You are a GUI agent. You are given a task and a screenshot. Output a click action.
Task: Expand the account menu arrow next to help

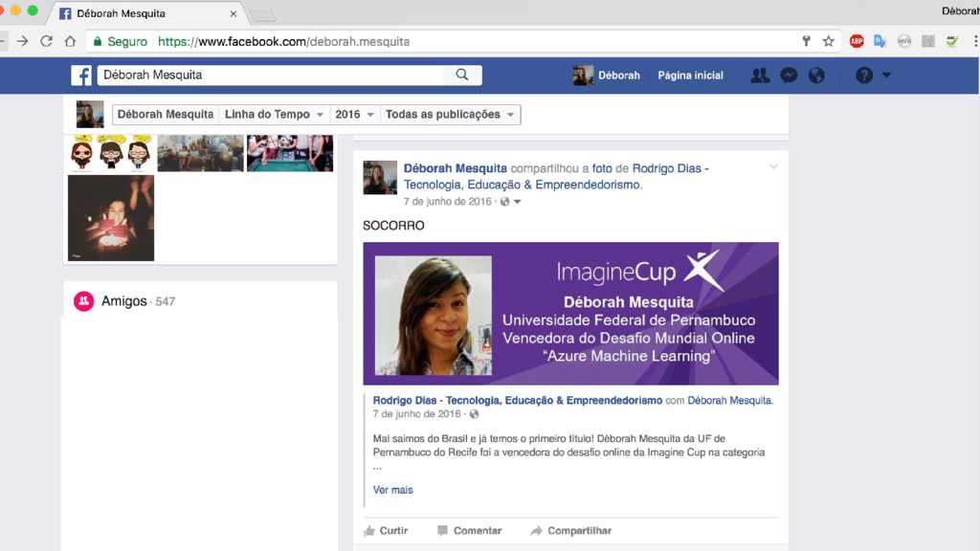point(886,76)
